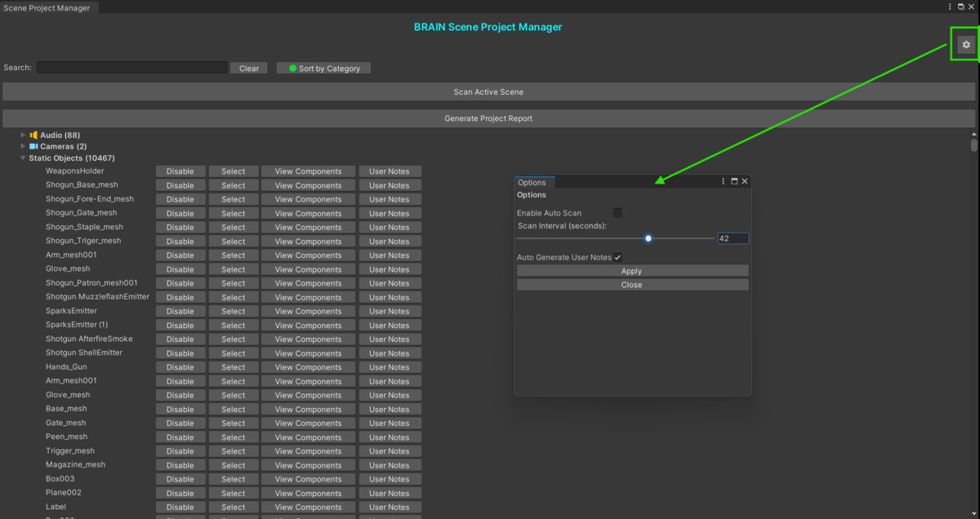Click the Scan Interval slider handle

648,238
